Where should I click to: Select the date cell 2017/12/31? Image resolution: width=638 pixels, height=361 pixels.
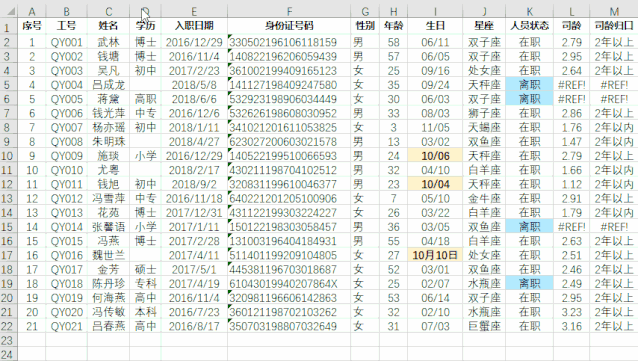point(194,212)
